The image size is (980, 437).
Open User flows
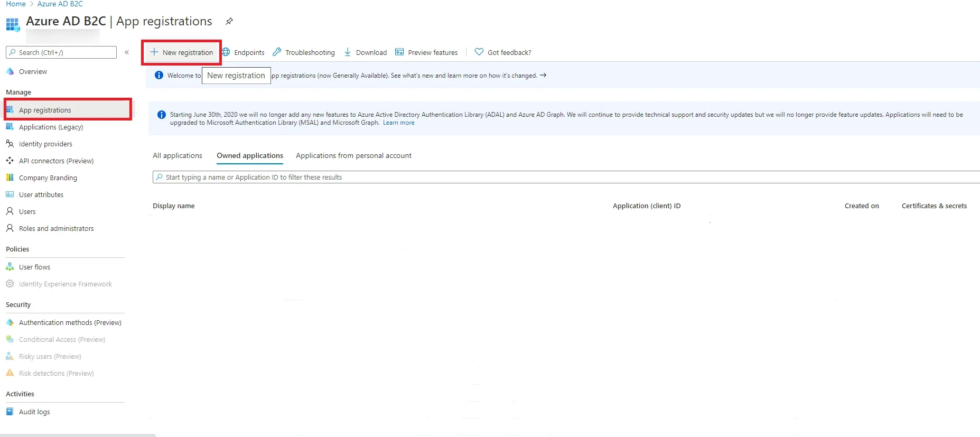click(x=34, y=267)
